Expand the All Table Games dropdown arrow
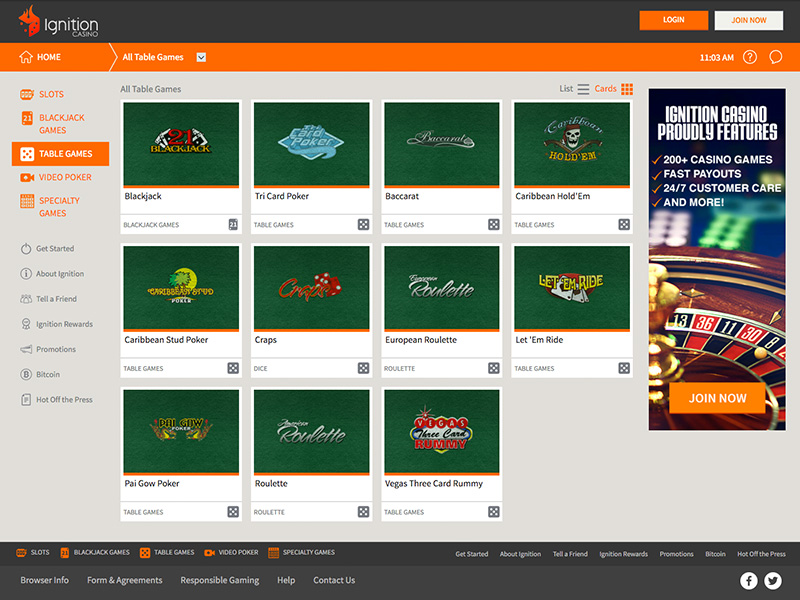The width and height of the screenshot is (800, 600). pyautogui.click(x=201, y=57)
